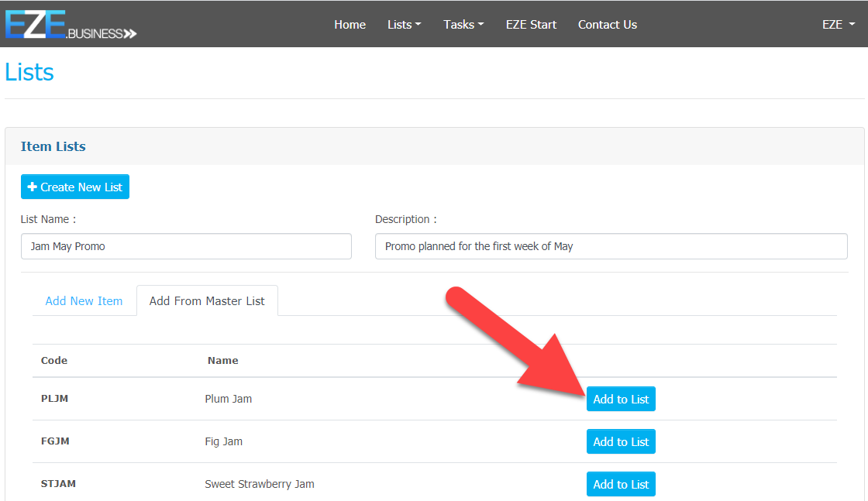Click the Fig Jam item name
868x501 pixels.
tap(223, 442)
